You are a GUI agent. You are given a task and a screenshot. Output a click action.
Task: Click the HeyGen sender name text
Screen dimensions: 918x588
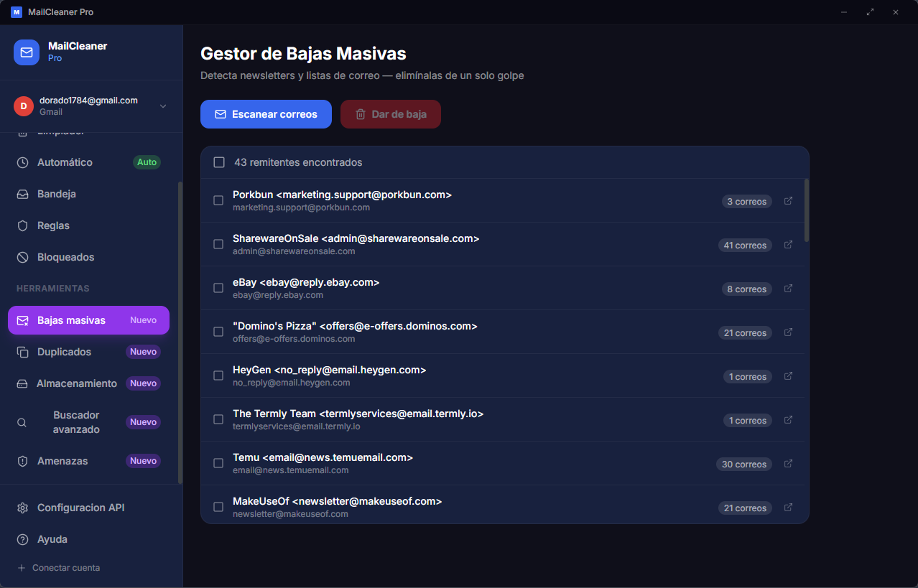coord(329,370)
